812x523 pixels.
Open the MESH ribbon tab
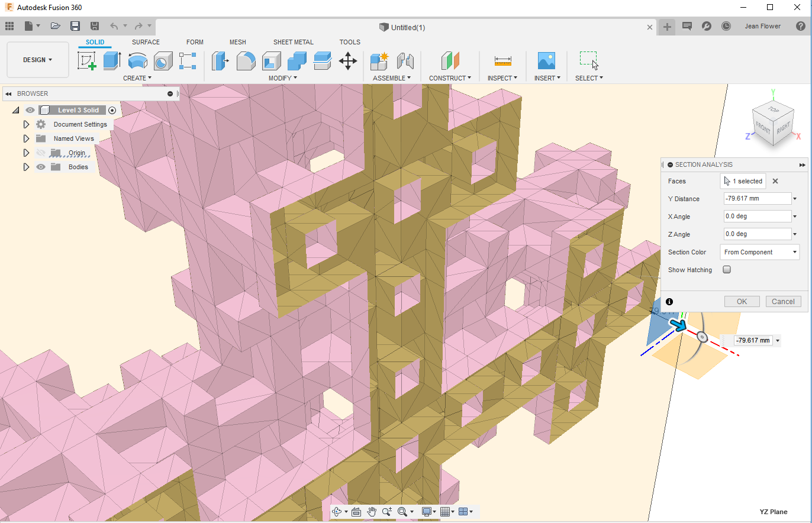238,42
